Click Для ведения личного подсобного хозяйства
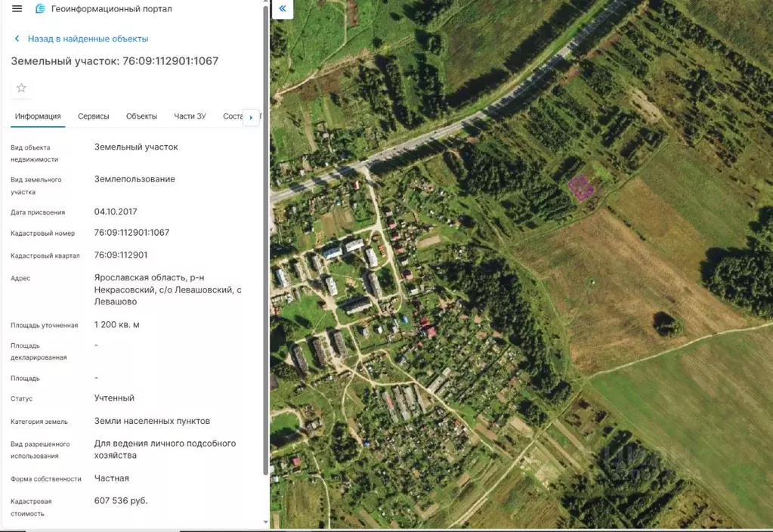The height and width of the screenshot is (532, 773). tap(165, 449)
